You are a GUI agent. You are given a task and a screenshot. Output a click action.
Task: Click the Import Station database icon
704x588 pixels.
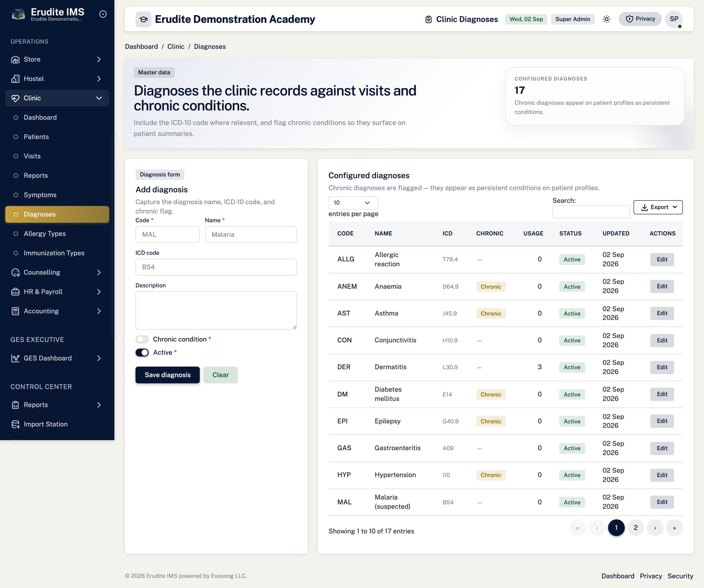[15, 424]
